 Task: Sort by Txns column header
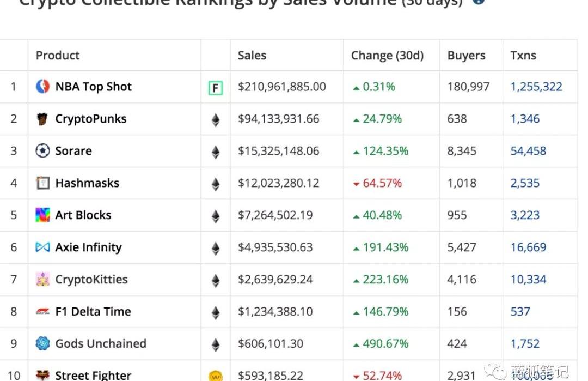click(x=523, y=56)
